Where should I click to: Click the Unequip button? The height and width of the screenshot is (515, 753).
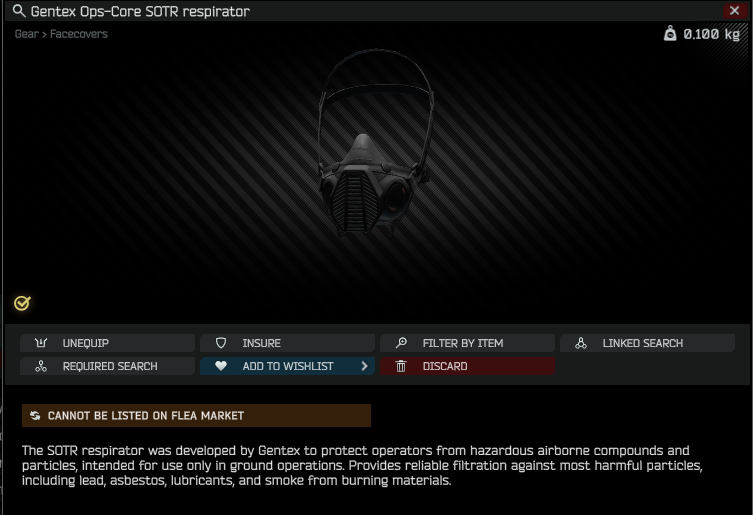point(108,343)
